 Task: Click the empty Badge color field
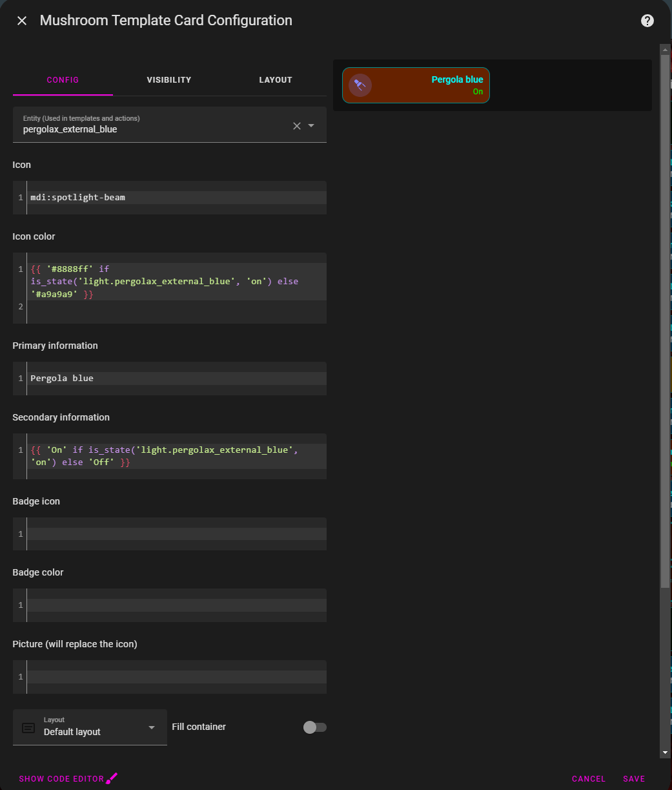point(174,605)
